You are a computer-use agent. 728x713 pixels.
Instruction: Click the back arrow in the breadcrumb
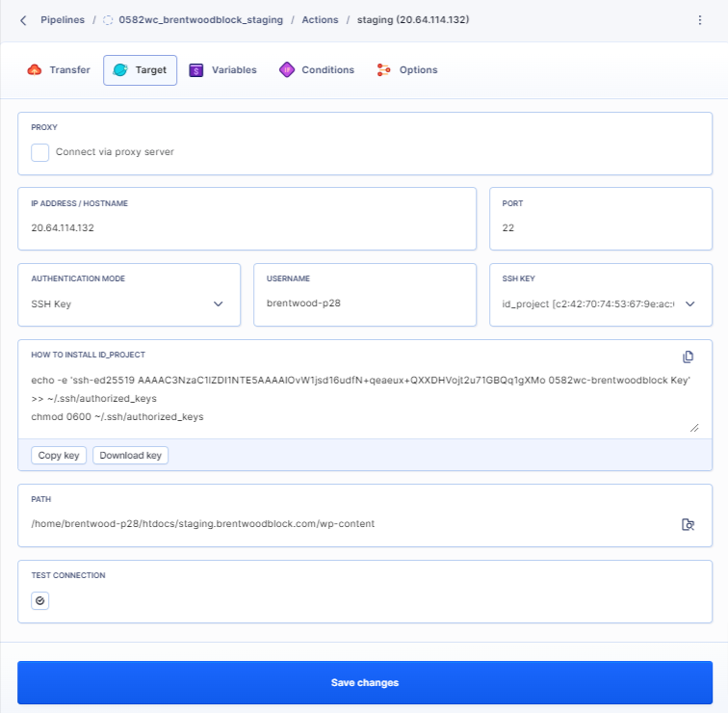pos(23,20)
